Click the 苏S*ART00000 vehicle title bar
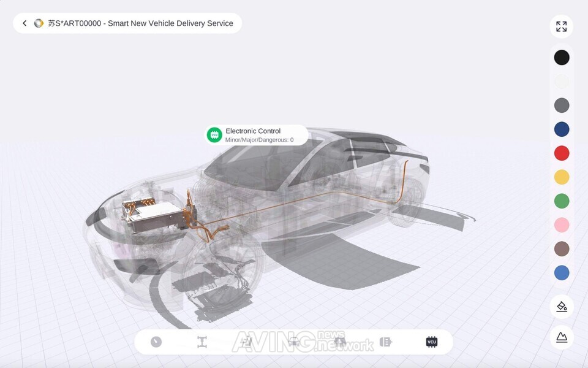Viewport: 588px width, 368px height. pos(141,23)
